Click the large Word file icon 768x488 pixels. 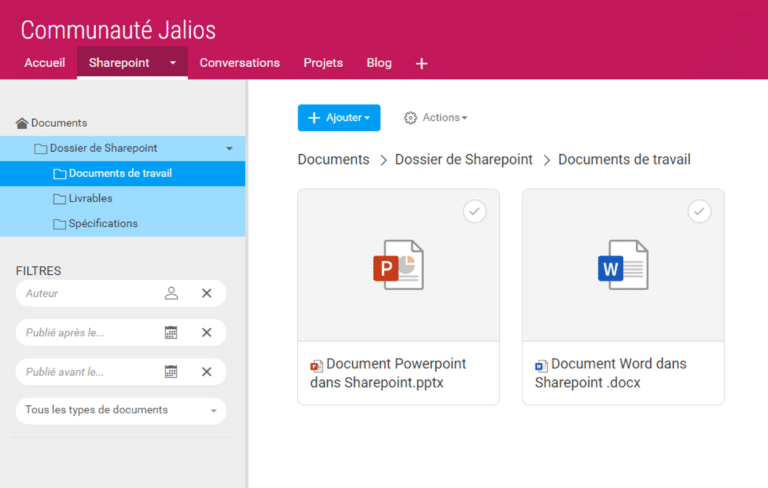(x=623, y=265)
